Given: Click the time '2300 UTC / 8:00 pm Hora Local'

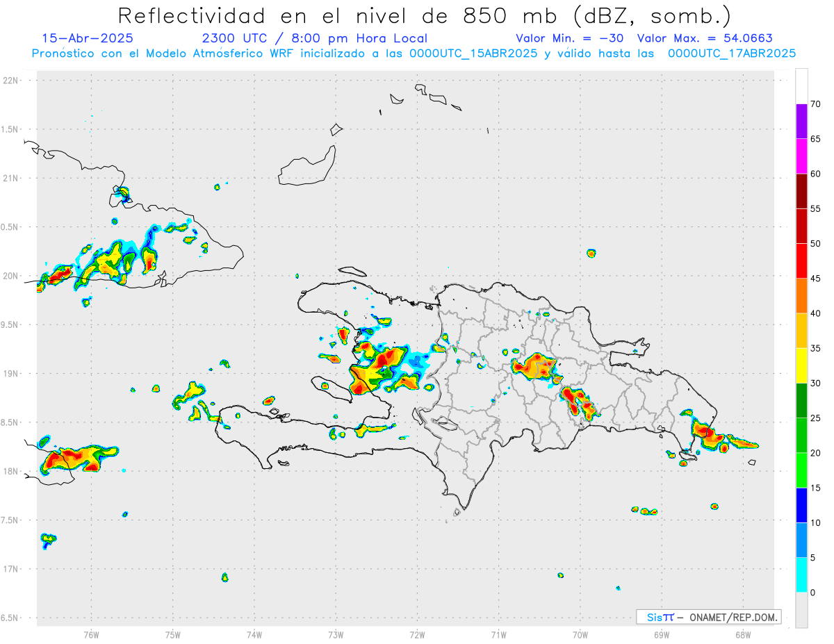Looking at the screenshot, I should tap(314, 38).
